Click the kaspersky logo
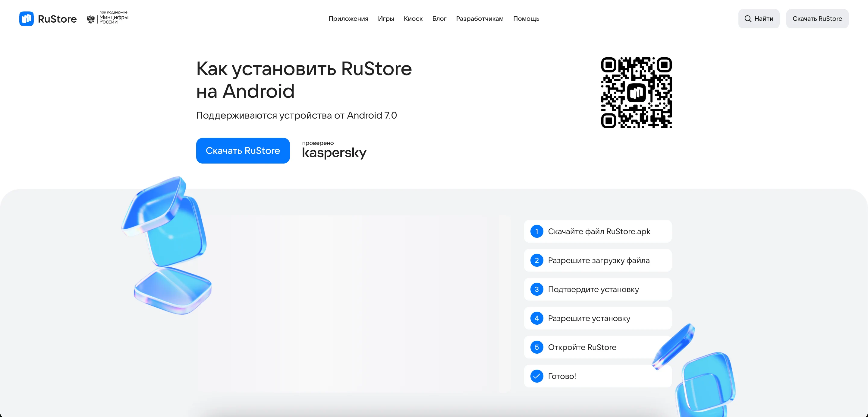 [334, 153]
